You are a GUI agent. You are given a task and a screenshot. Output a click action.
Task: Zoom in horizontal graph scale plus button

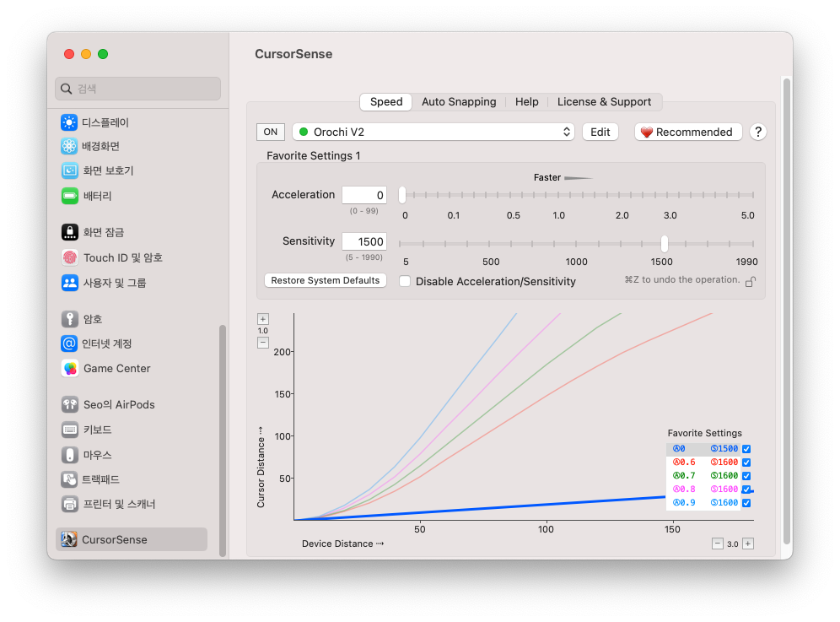click(x=748, y=544)
